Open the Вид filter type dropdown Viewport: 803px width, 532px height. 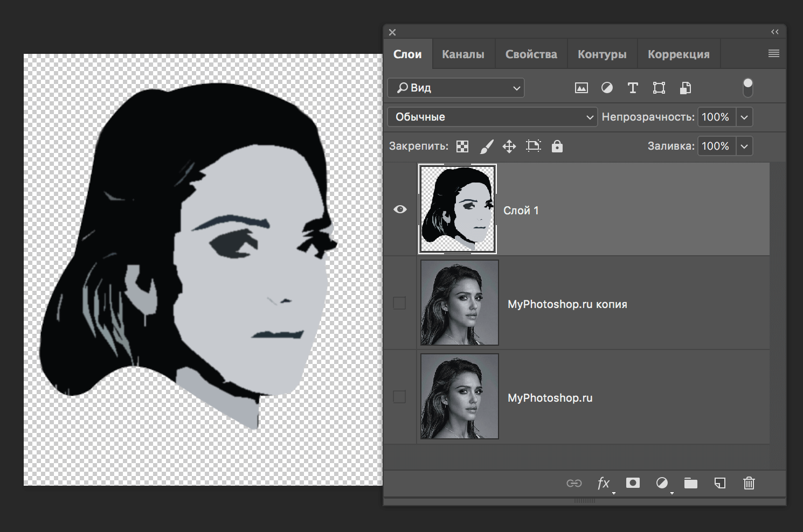coord(456,88)
